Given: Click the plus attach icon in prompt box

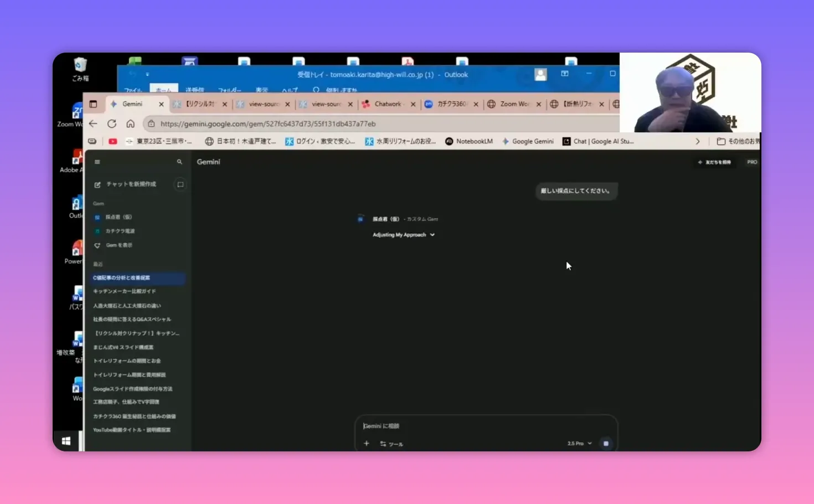Looking at the screenshot, I should point(367,443).
